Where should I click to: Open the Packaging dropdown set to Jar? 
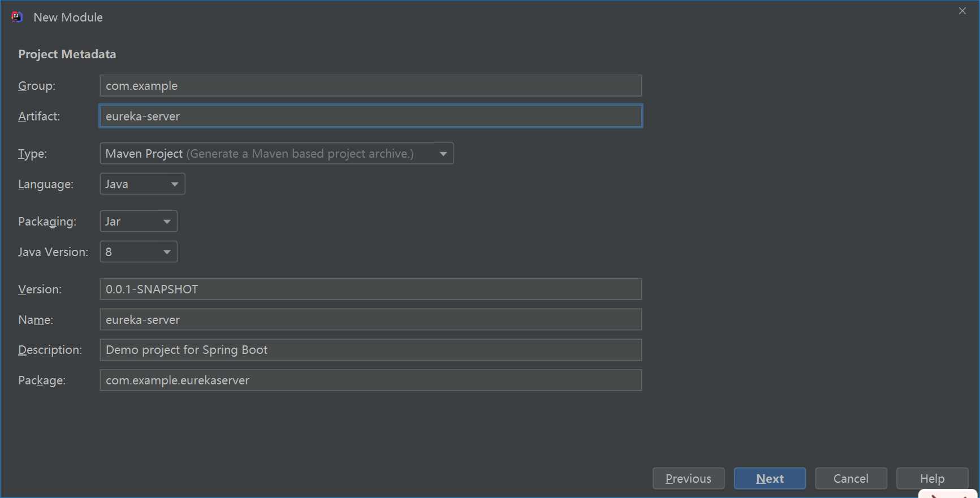(x=139, y=222)
